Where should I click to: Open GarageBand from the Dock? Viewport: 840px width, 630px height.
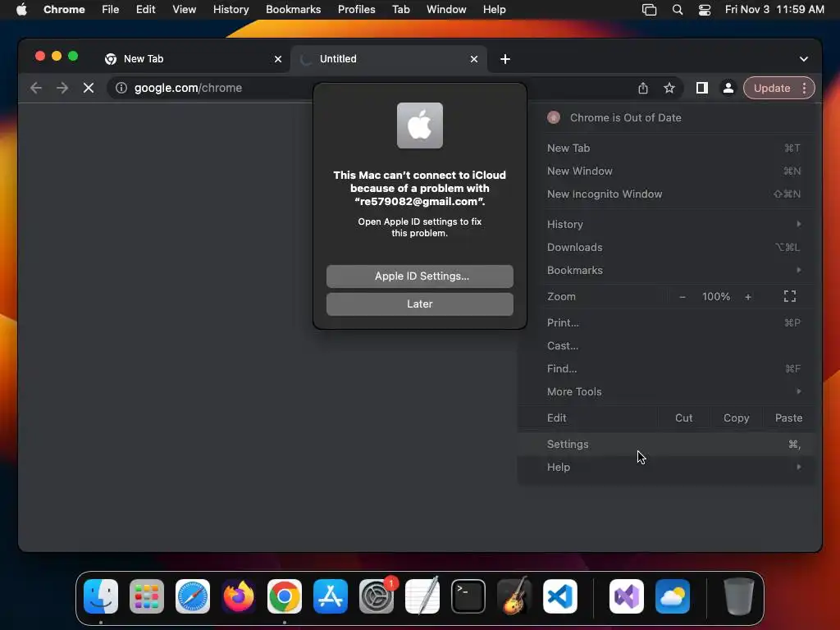514,596
